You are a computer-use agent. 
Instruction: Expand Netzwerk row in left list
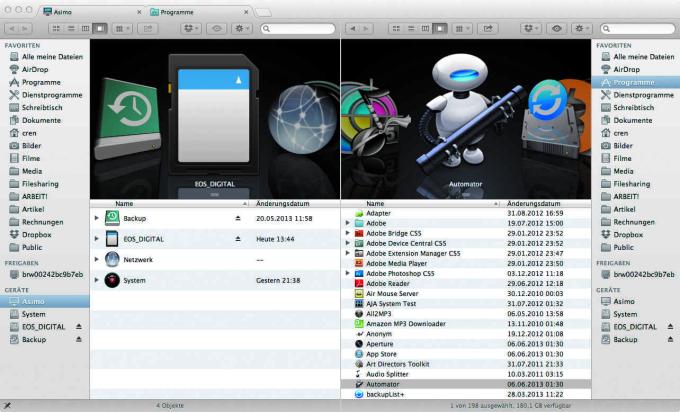(97, 259)
